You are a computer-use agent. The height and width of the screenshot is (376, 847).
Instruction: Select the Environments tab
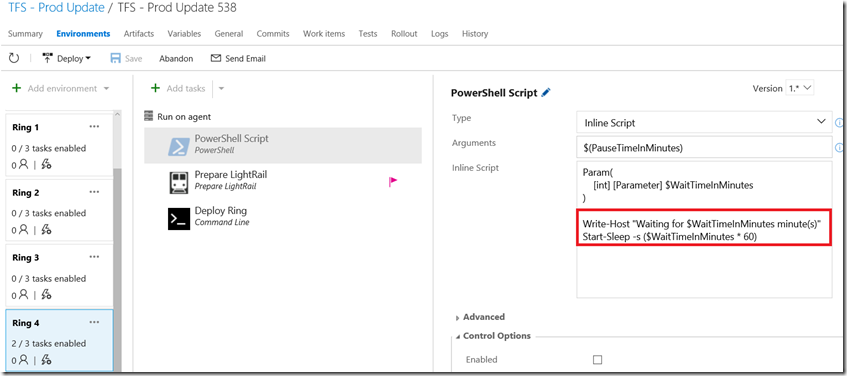pyautogui.click(x=83, y=33)
